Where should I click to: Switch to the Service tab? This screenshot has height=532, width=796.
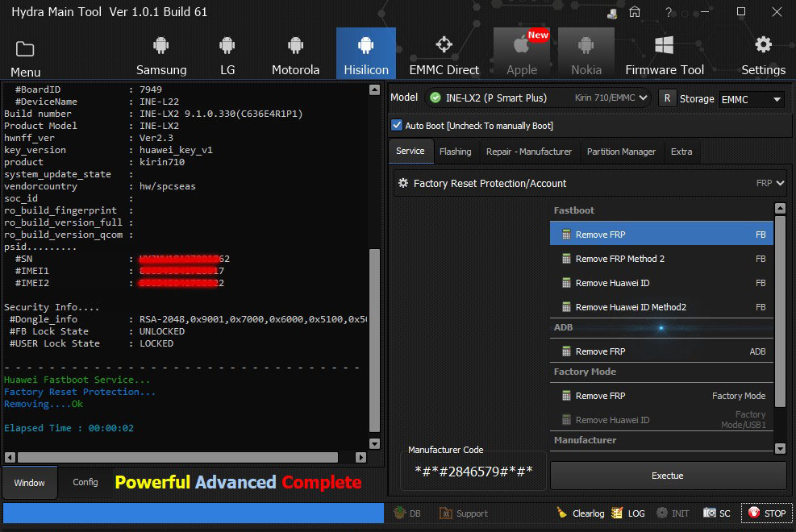[411, 151]
